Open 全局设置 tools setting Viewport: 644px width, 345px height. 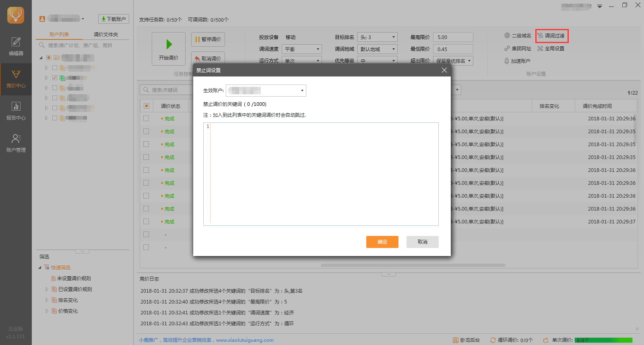click(x=551, y=49)
